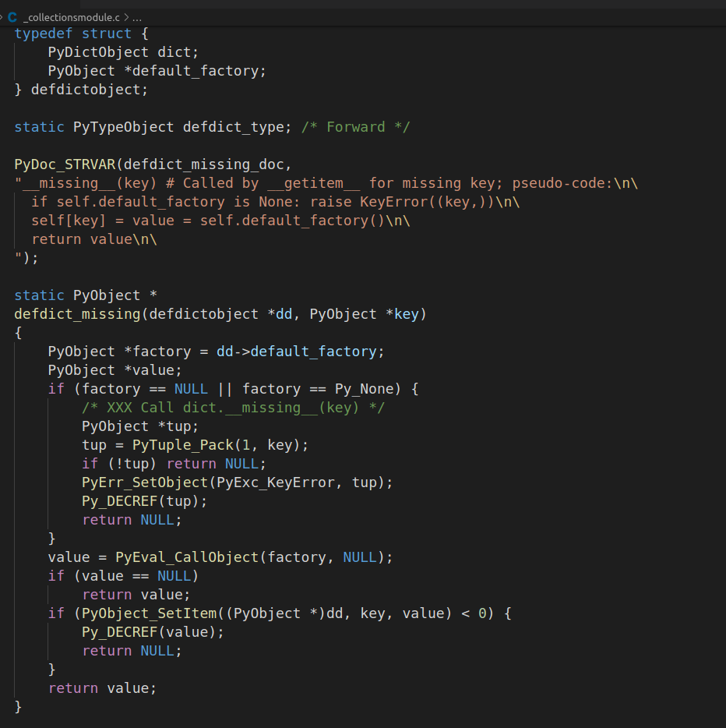This screenshot has width=726, height=728.
Task: Click 'PyDictObject dict;' member line
Action: click(x=123, y=52)
